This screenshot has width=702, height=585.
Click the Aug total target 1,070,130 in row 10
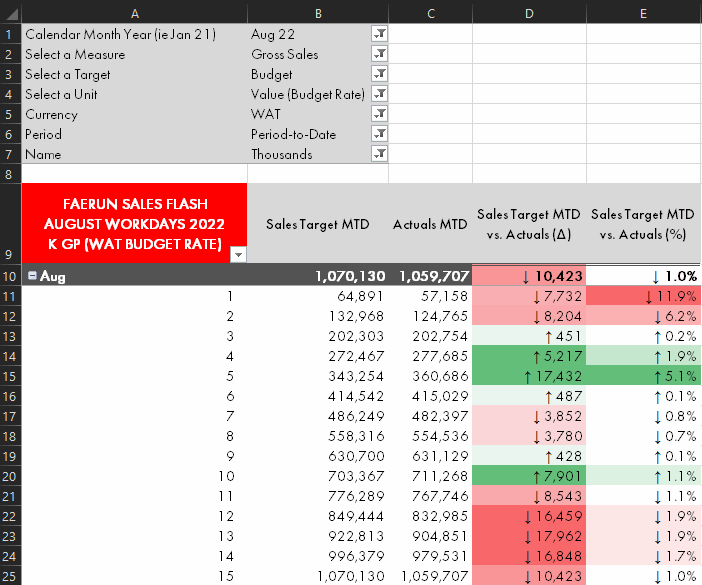click(x=318, y=276)
